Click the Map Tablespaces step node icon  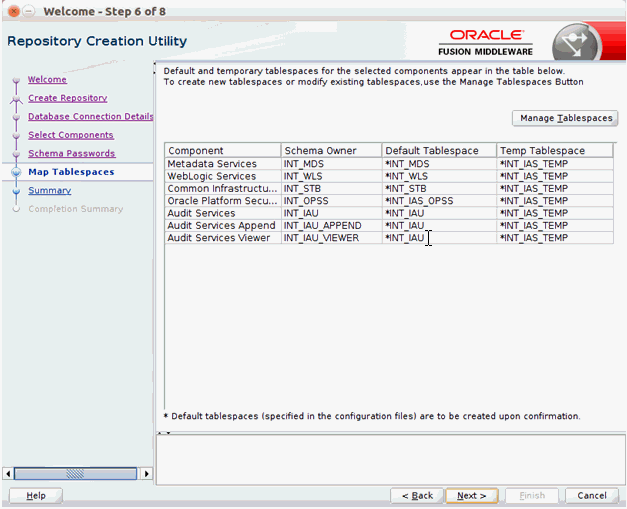point(16,172)
